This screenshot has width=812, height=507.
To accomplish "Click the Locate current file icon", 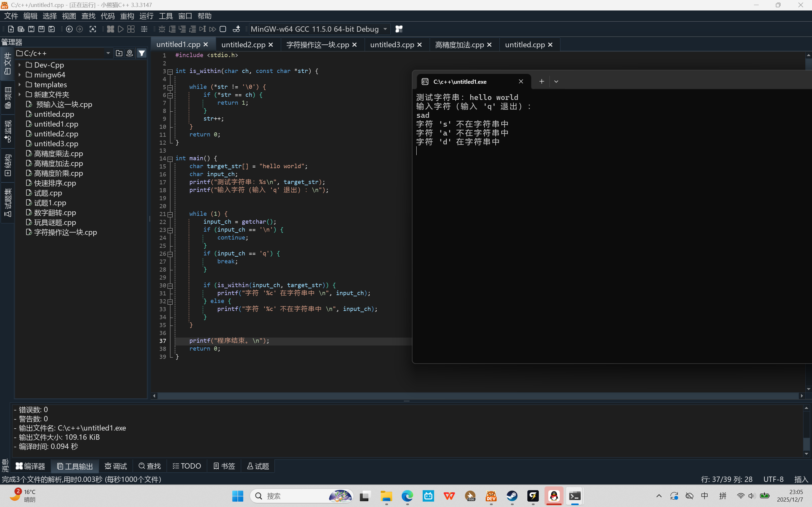I will [x=130, y=53].
